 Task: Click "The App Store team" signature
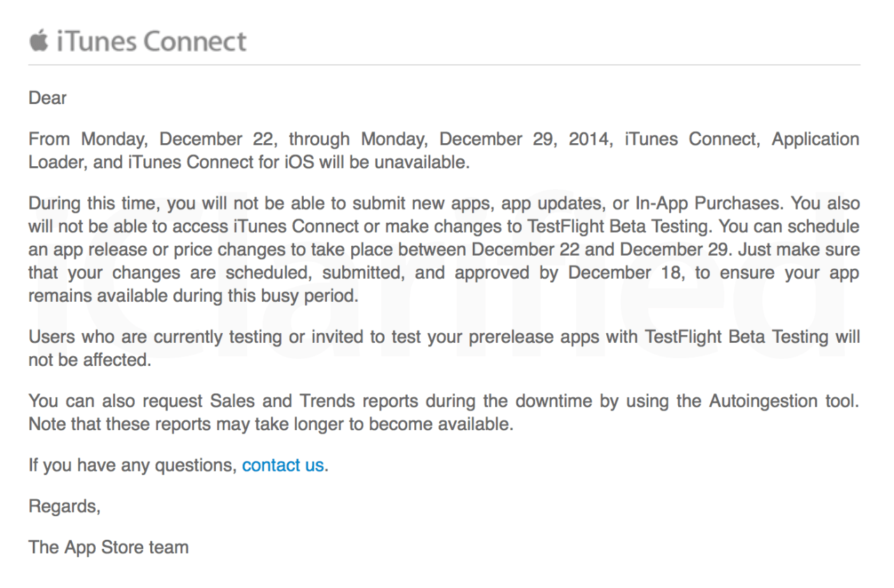(x=108, y=547)
